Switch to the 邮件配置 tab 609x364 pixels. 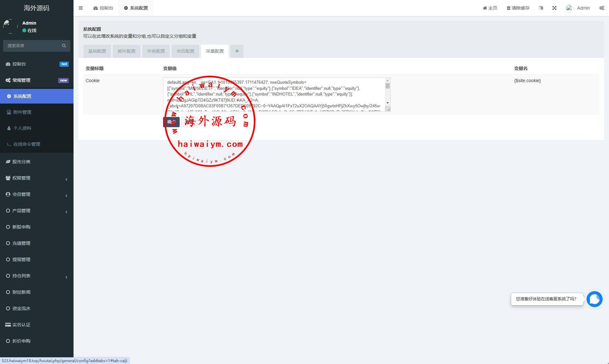pyautogui.click(x=127, y=51)
